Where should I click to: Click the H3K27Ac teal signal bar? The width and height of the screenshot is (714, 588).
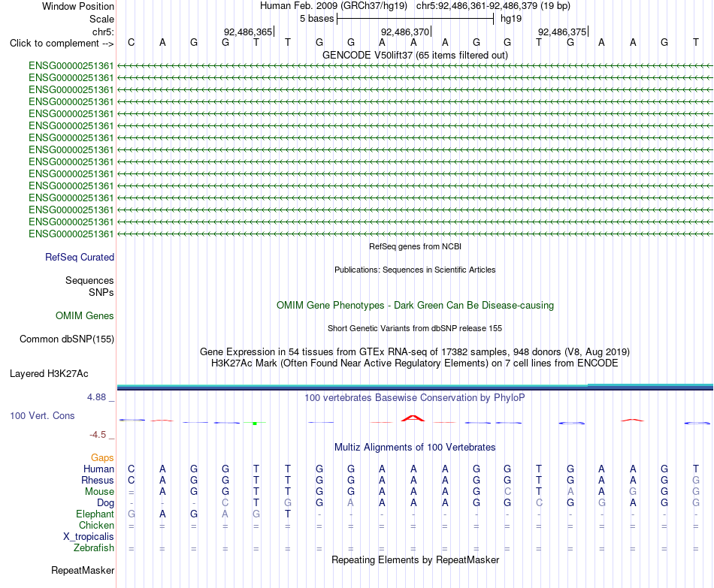[x=415, y=387]
